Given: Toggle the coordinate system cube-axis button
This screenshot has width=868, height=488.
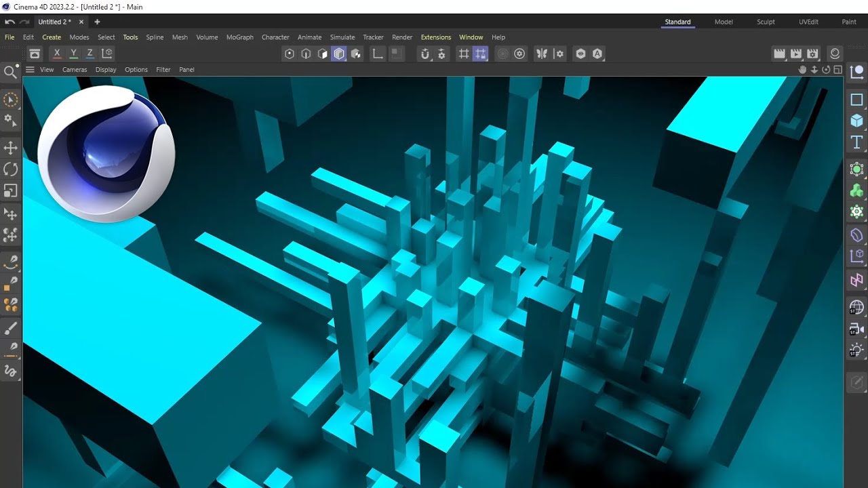Looking at the screenshot, I should coord(106,54).
